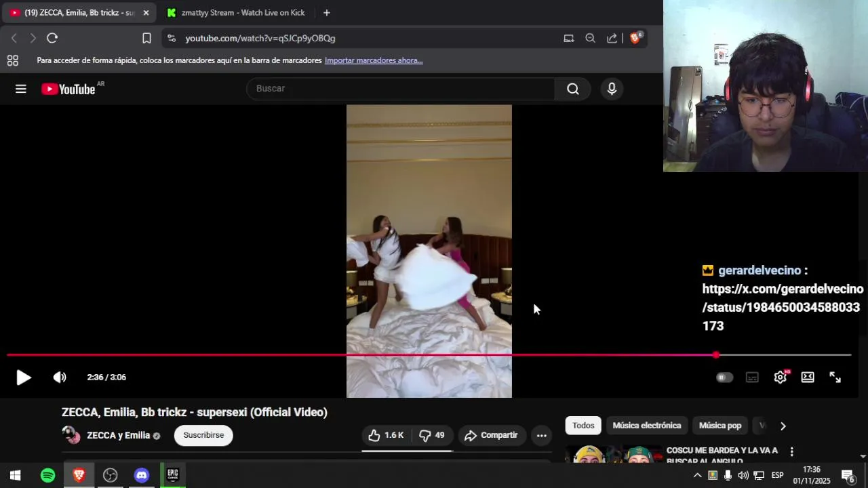Viewport: 868px width, 488px height.
Task: Open the player settings gear
Action: pyautogui.click(x=780, y=378)
